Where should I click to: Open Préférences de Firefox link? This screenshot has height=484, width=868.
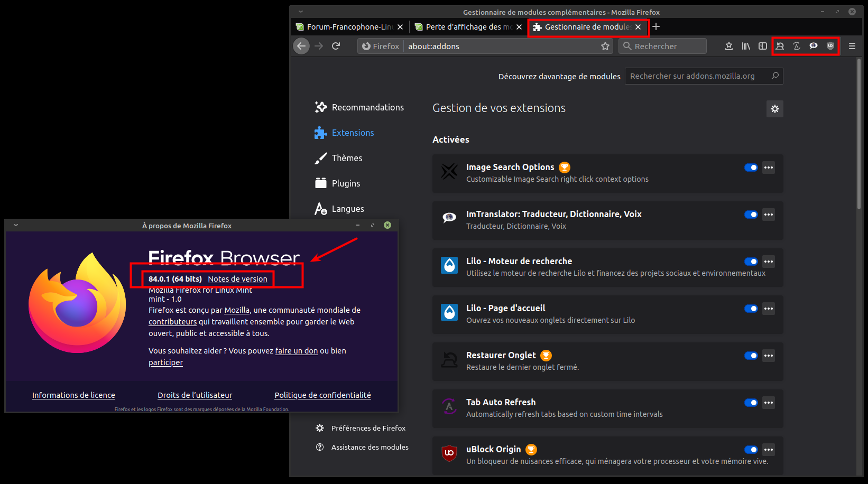tap(361, 428)
